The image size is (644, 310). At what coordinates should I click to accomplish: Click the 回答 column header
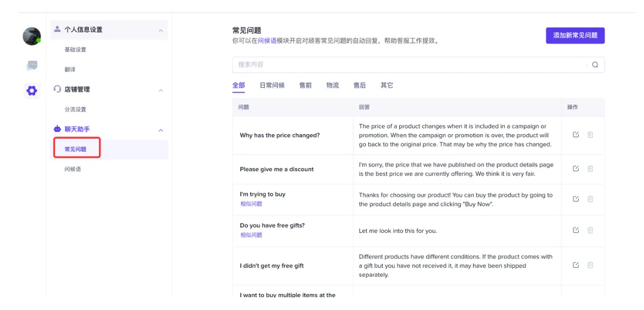[x=364, y=107]
